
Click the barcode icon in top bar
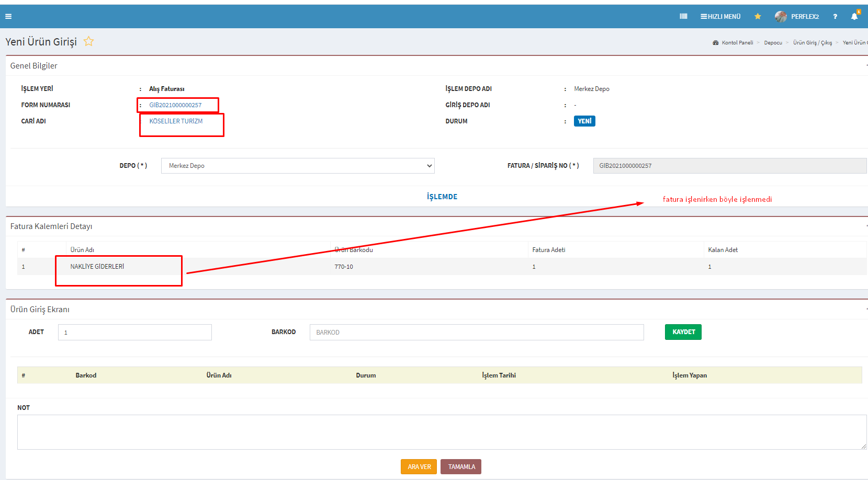[x=683, y=17]
